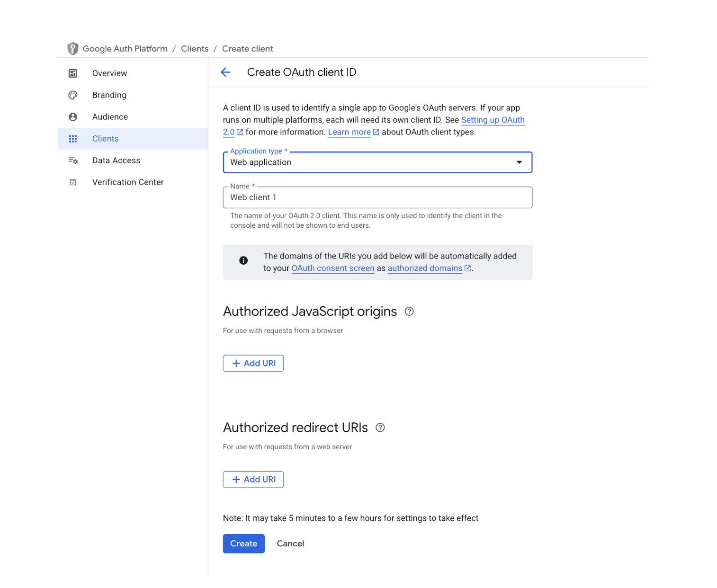Image resolution: width=717 pixels, height=588 pixels.
Task: Click the Clients grid icon
Action: coord(73,139)
